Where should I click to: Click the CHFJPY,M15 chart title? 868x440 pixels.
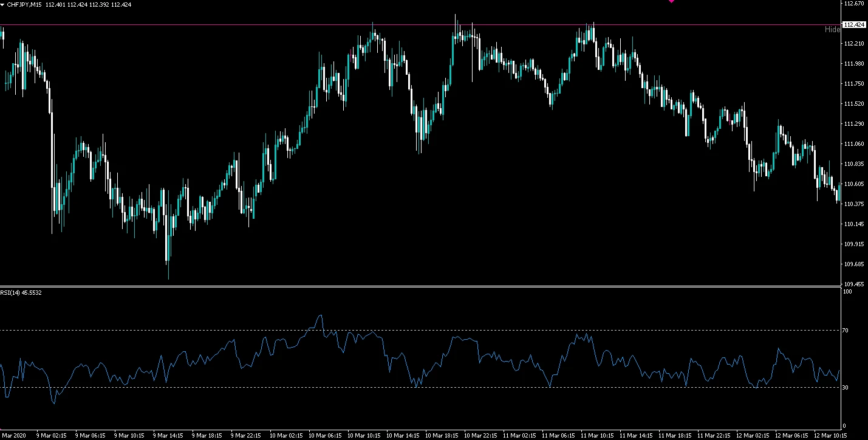[x=25, y=4]
